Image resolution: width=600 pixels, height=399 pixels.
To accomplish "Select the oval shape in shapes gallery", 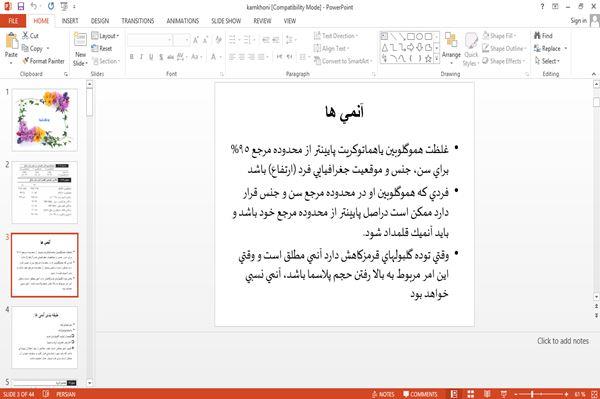I will click(420, 36).
